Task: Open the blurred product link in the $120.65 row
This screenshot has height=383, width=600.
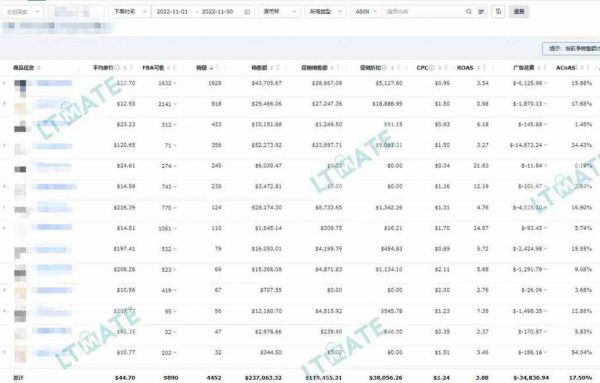Action: pyautogui.click(x=52, y=146)
